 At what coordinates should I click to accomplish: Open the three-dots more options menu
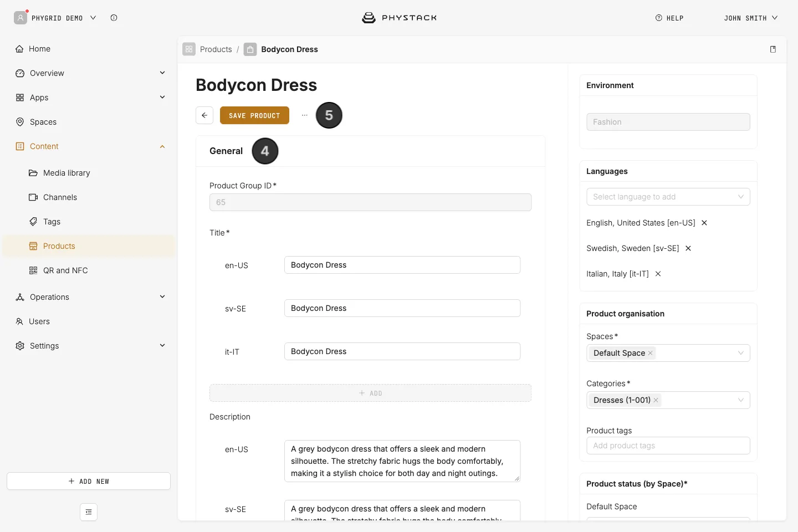point(304,115)
